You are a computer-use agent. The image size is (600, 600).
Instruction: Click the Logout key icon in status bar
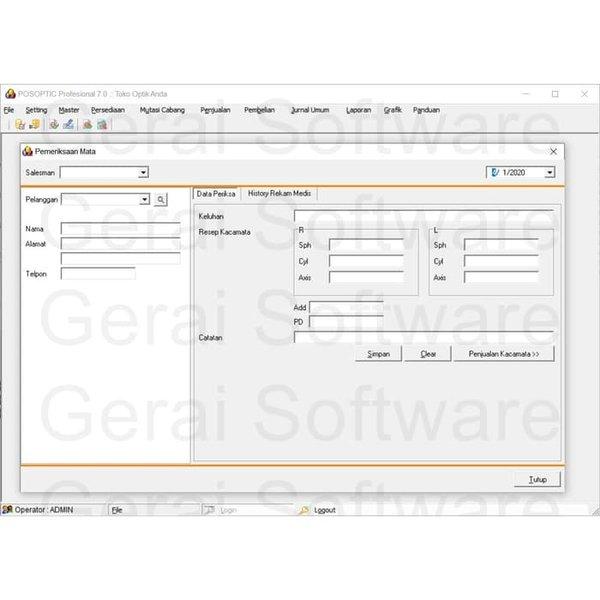tap(305, 510)
